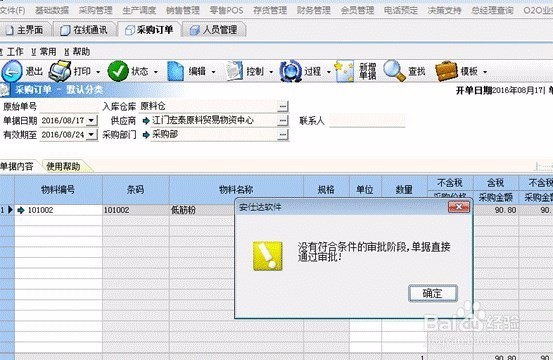Click the 规格 column header
This screenshot has width=553, height=360.
[326, 190]
